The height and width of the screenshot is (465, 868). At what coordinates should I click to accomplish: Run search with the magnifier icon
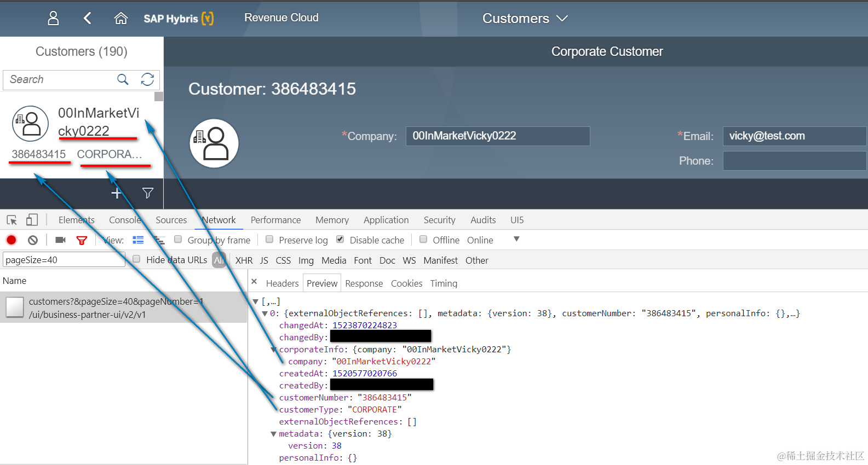click(123, 79)
